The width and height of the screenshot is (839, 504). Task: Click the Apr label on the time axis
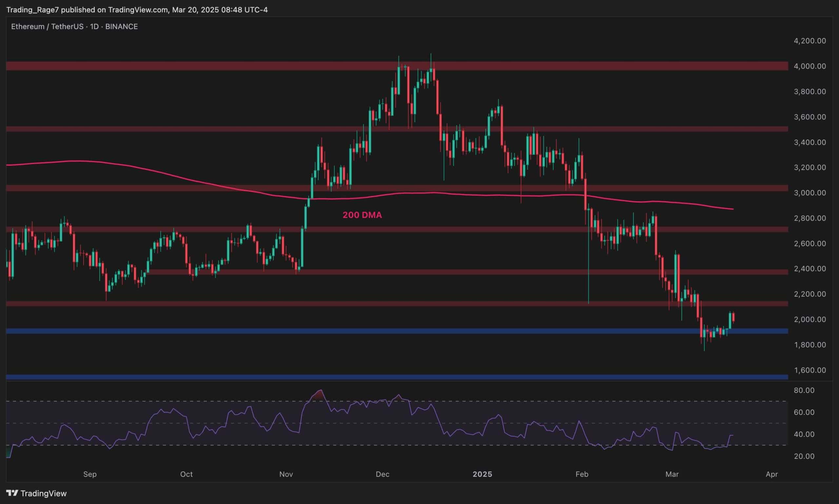[771, 474]
